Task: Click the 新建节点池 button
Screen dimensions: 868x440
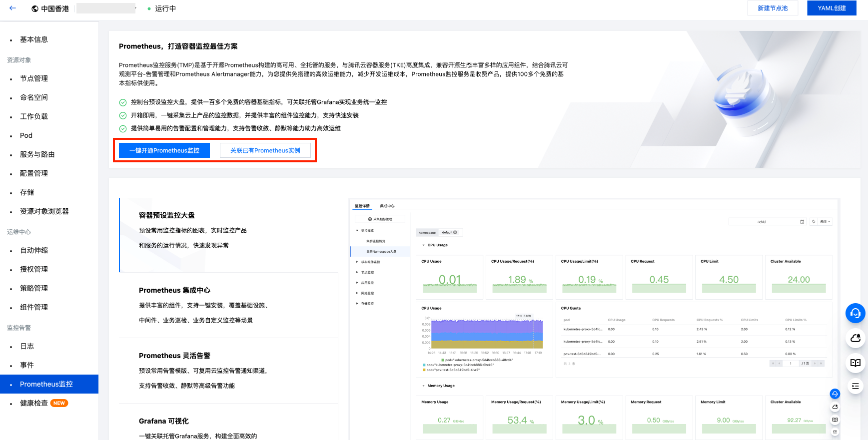Action: pos(772,8)
